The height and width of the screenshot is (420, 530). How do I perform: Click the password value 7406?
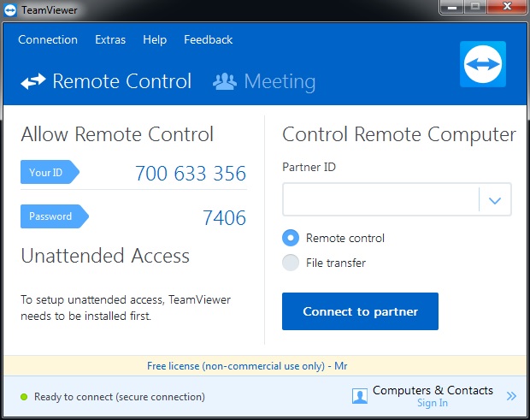224,217
